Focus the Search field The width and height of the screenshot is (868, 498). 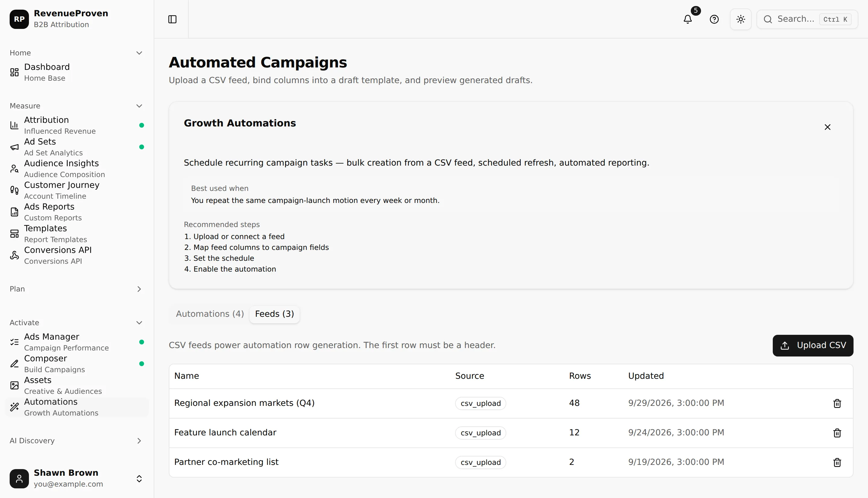point(807,19)
